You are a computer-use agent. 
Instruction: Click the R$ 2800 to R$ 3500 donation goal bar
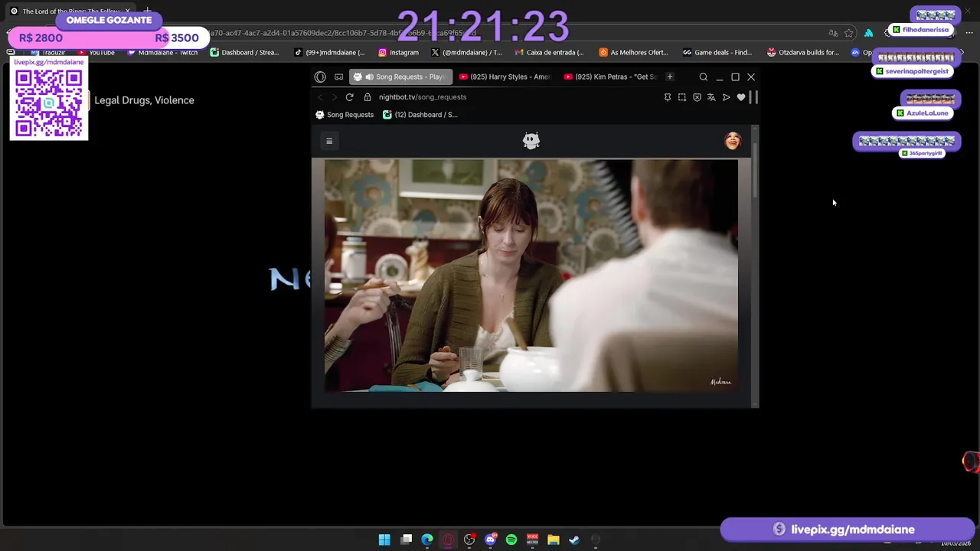pos(109,37)
